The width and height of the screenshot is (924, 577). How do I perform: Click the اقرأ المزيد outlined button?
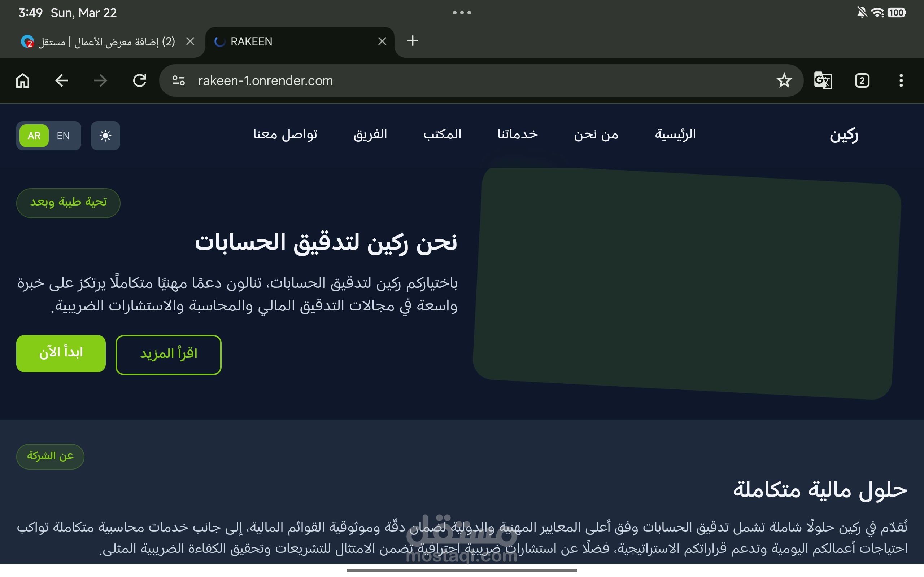pos(169,354)
